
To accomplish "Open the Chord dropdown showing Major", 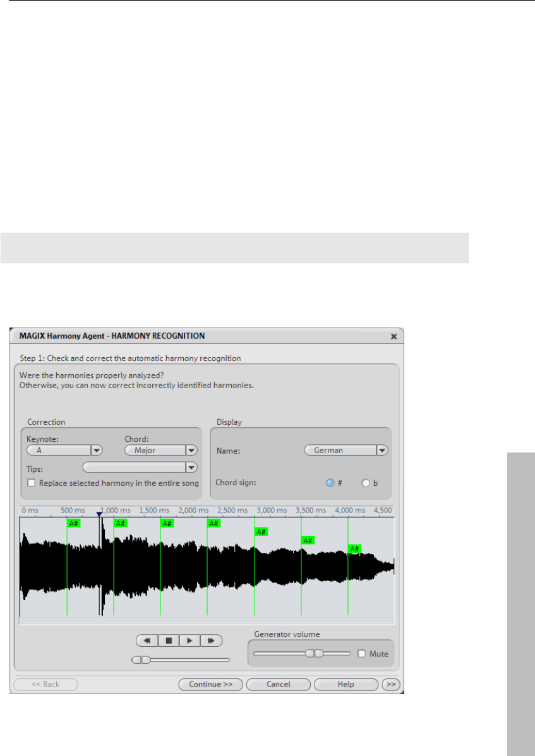I will tap(191, 451).
